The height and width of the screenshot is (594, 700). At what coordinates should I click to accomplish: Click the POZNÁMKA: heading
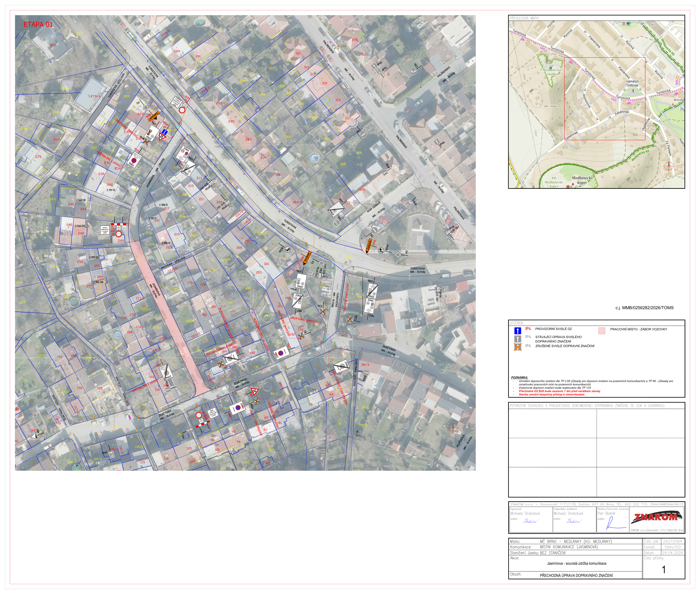coord(519,377)
